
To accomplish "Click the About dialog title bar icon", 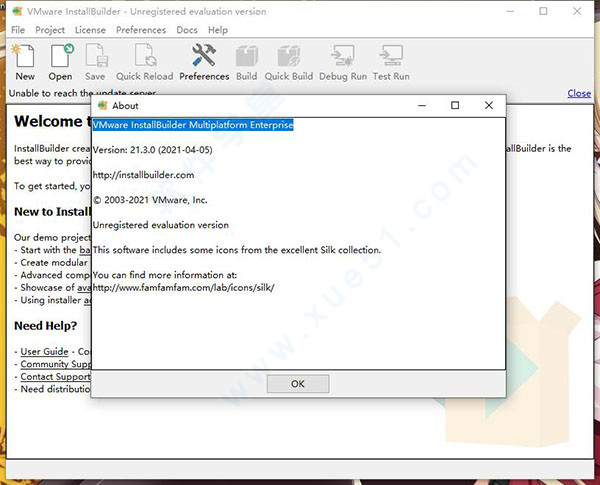I will pos(103,105).
